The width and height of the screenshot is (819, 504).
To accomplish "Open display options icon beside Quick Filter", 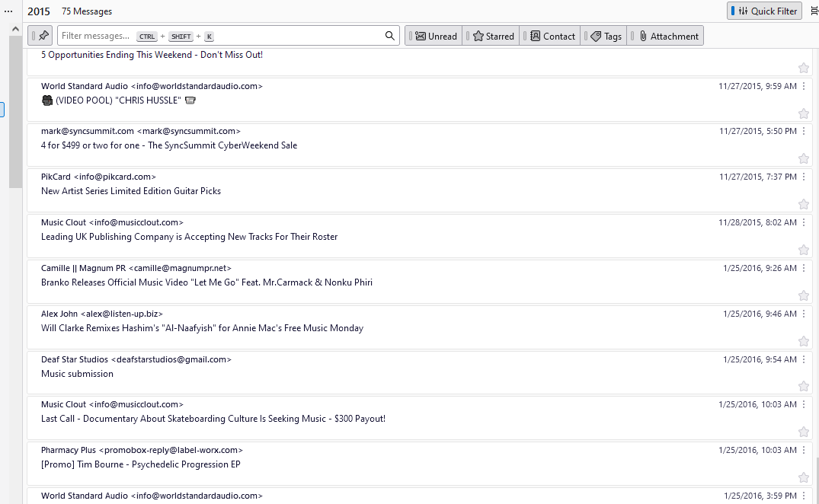I will tap(814, 11).
